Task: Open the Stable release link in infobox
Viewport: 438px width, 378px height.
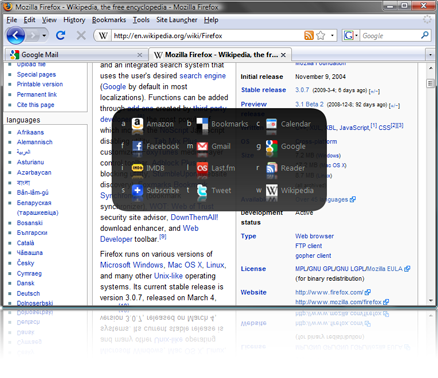Action: (263, 90)
